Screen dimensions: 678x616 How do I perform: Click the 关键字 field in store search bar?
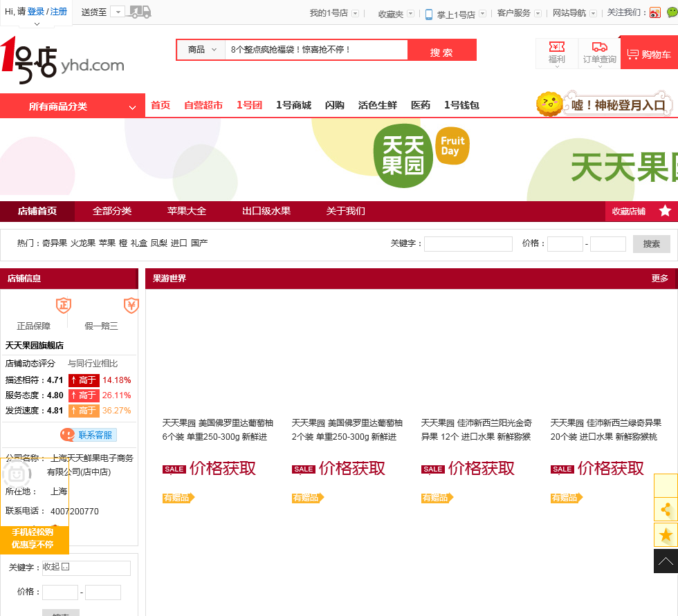tap(468, 243)
